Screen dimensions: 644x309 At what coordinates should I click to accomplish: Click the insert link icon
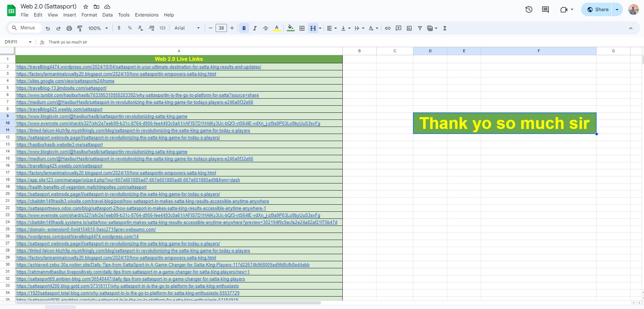click(387, 28)
